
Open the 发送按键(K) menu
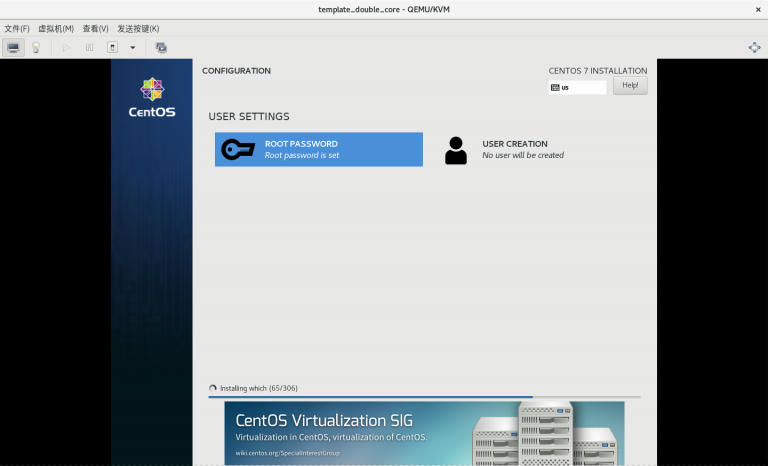pos(138,28)
